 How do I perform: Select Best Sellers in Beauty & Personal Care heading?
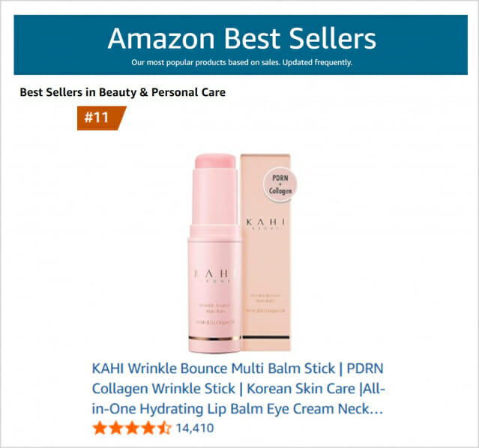122,92
